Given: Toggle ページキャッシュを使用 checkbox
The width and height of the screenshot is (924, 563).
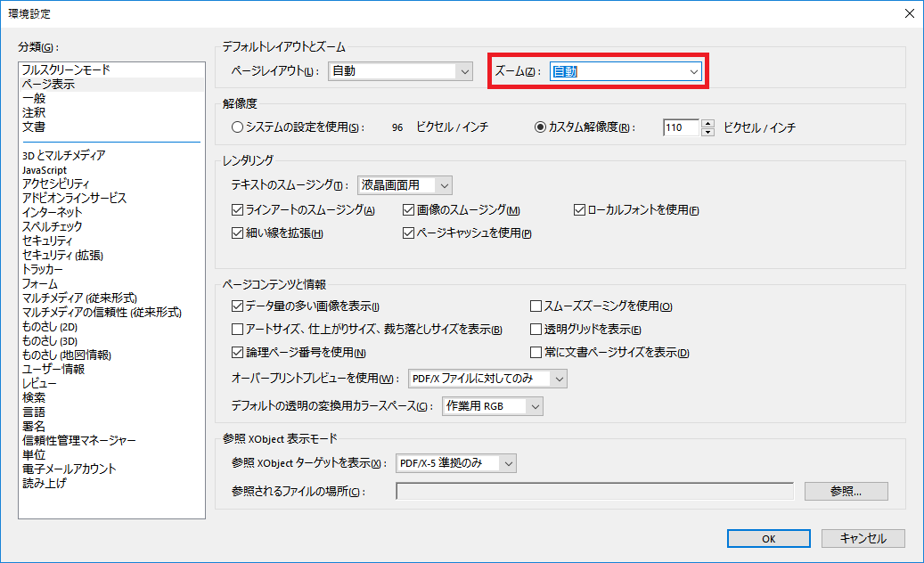Looking at the screenshot, I should point(408,233).
